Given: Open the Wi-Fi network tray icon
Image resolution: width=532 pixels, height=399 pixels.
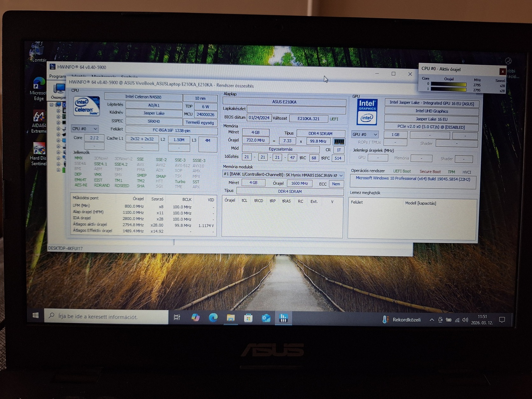Looking at the screenshot, I should pos(457,320).
